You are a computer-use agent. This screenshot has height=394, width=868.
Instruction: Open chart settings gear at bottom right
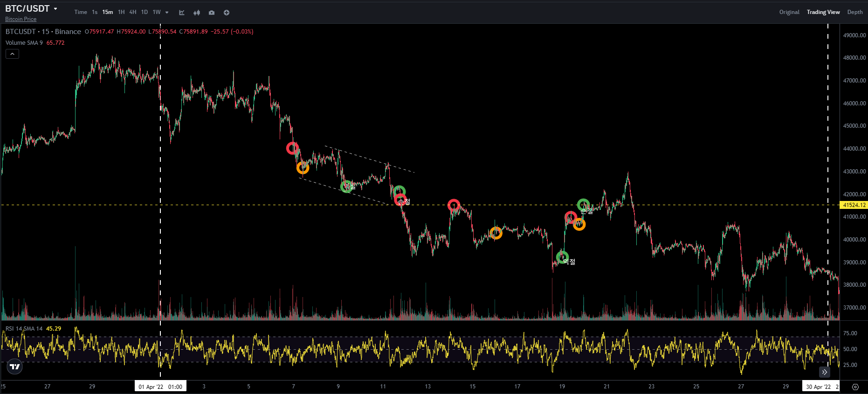click(855, 387)
